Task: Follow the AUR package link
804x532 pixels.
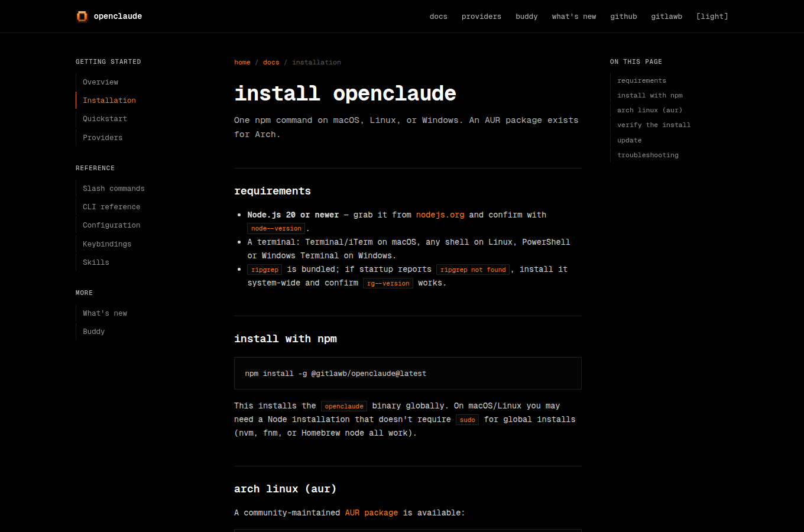Action: pos(372,512)
